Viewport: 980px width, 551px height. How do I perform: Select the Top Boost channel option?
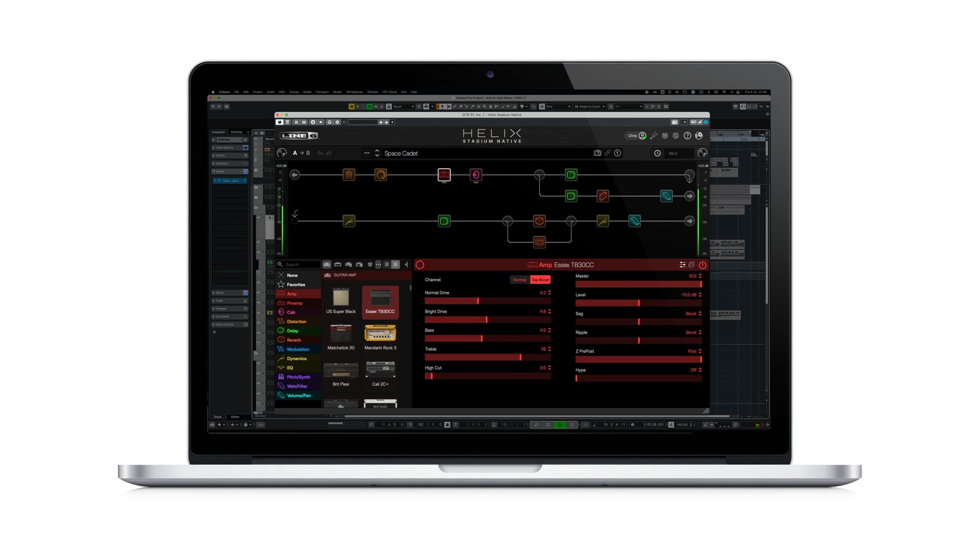[x=540, y=280]
